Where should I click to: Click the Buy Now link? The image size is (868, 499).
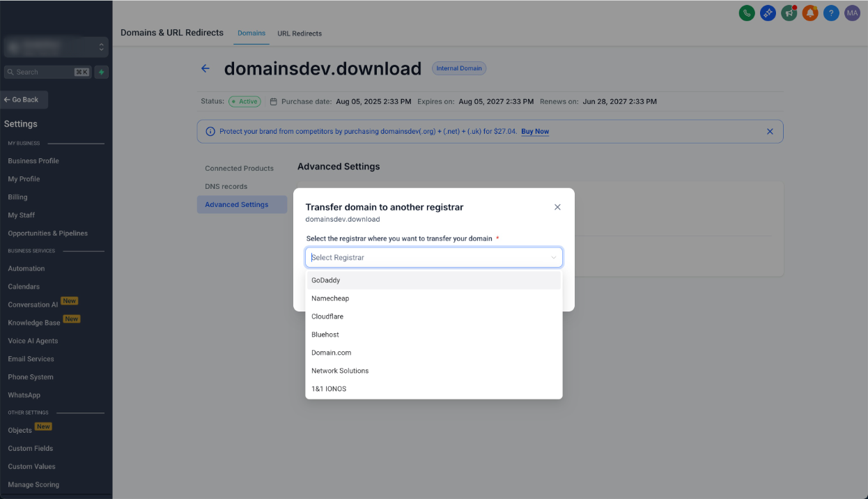[535, 131]
